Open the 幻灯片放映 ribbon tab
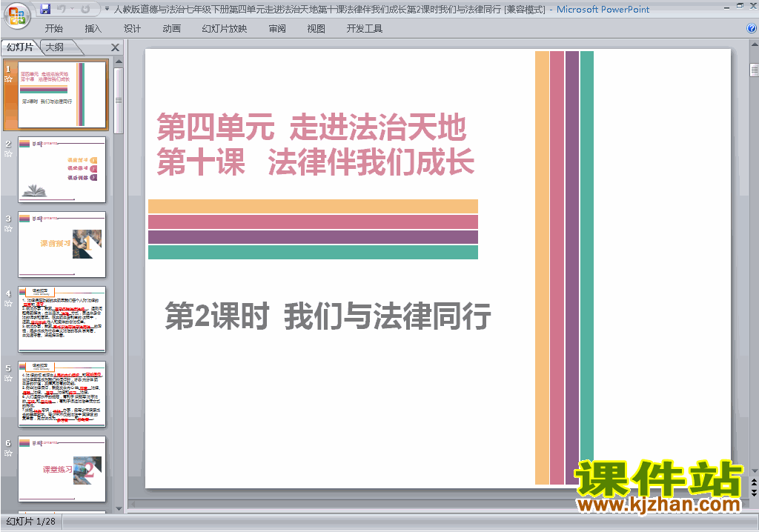Viewport: 759px width, 532px height. (225, 29)
